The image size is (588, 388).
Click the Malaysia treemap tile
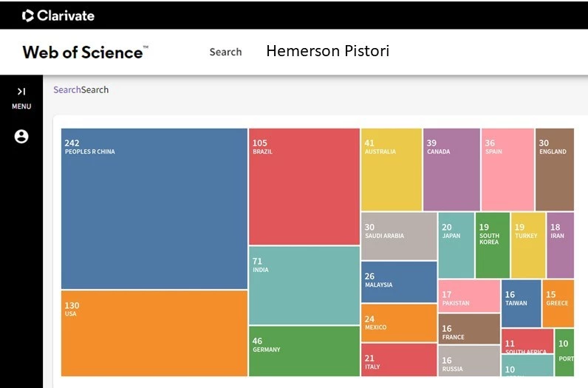398,282
